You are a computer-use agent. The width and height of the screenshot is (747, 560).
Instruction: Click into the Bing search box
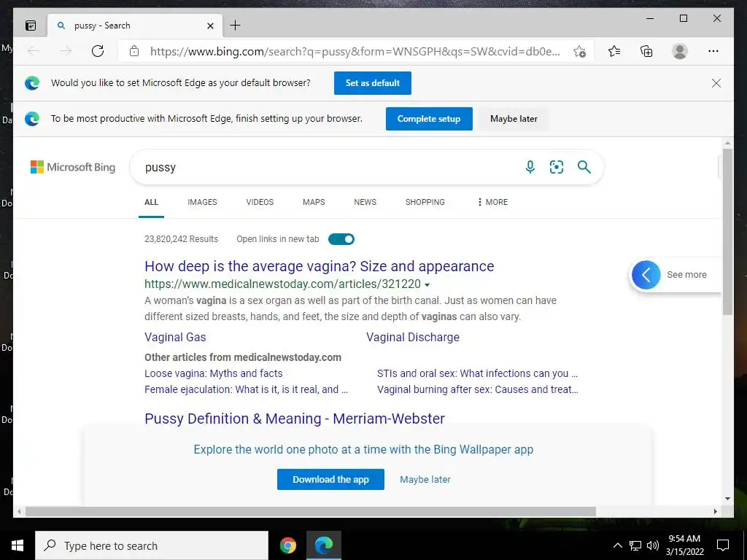pos(329,167)
